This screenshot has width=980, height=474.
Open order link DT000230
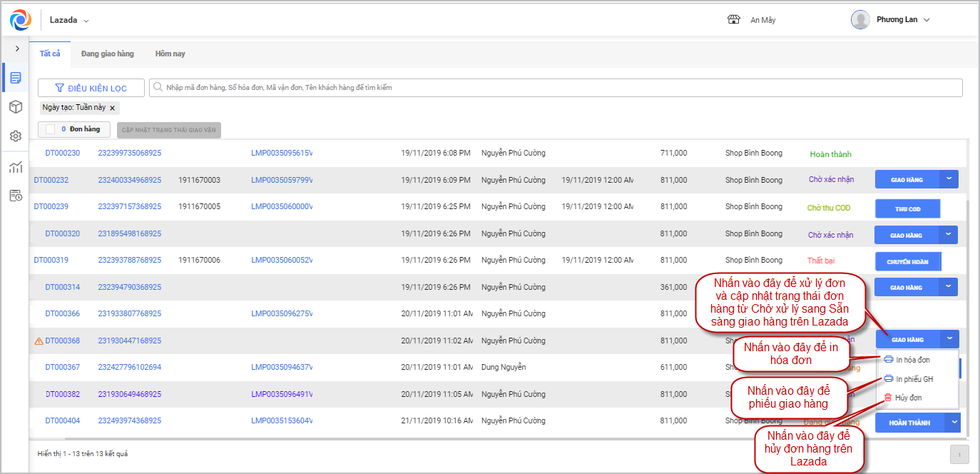click(x=63, y=153)
